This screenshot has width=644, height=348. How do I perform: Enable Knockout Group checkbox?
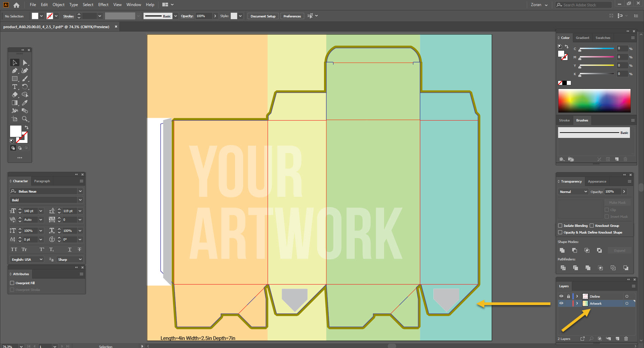[x=592, y=226]
